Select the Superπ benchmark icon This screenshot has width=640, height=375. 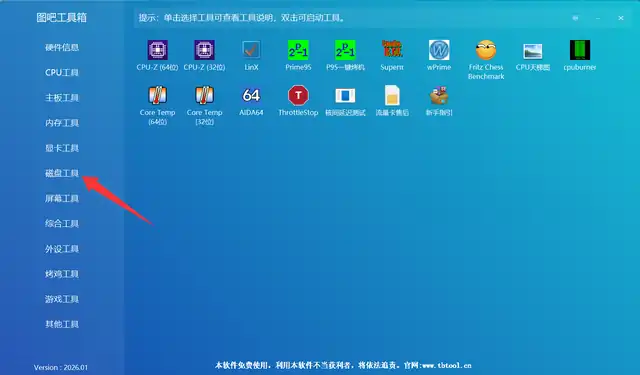point(392,49)
